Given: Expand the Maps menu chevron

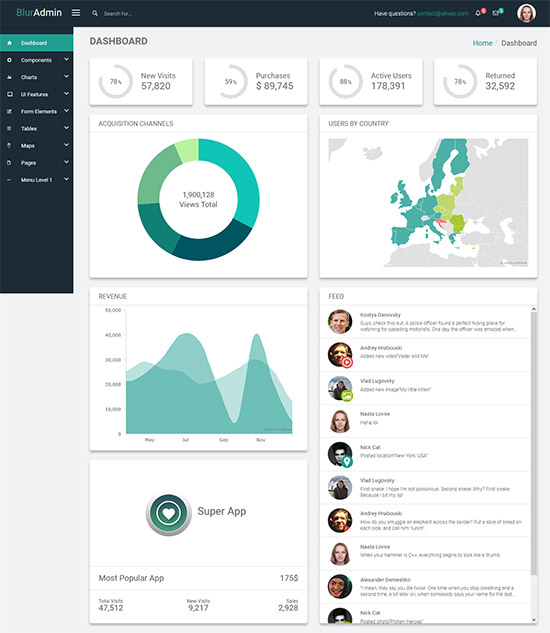Looking at the screenshot, I should (x=66, y=145).
